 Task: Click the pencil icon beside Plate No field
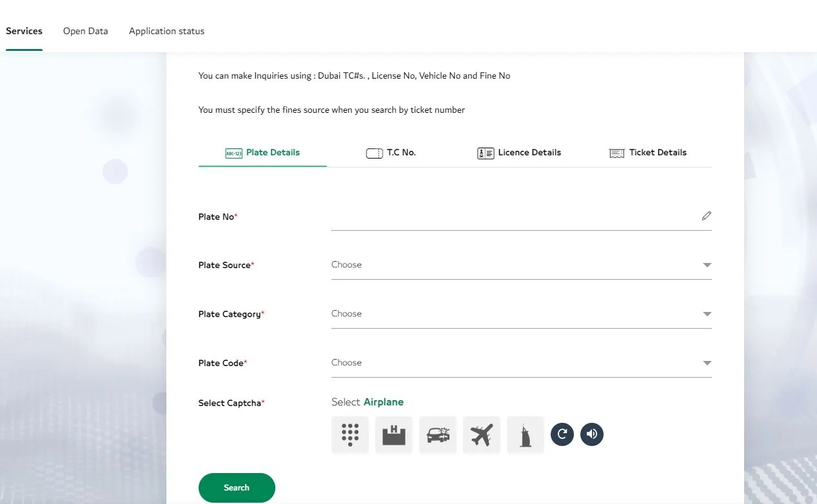[706, 216]
